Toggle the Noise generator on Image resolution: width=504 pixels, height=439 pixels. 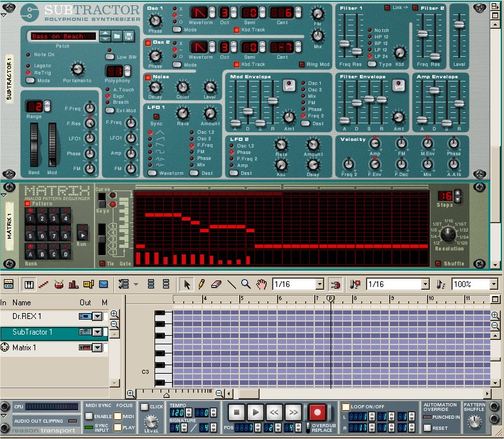pos(148,77)
